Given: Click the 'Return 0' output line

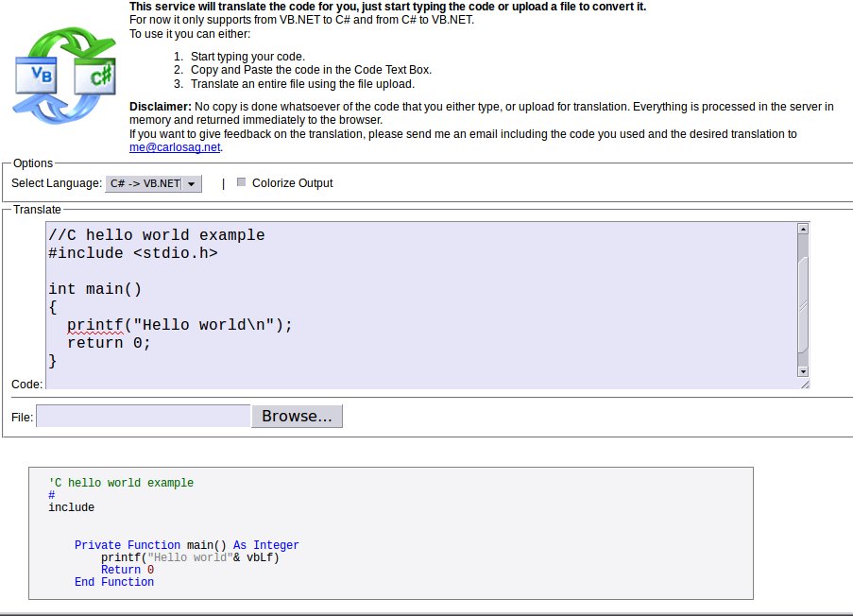Looking at the screenshot, I should click(x=128, y=570).
